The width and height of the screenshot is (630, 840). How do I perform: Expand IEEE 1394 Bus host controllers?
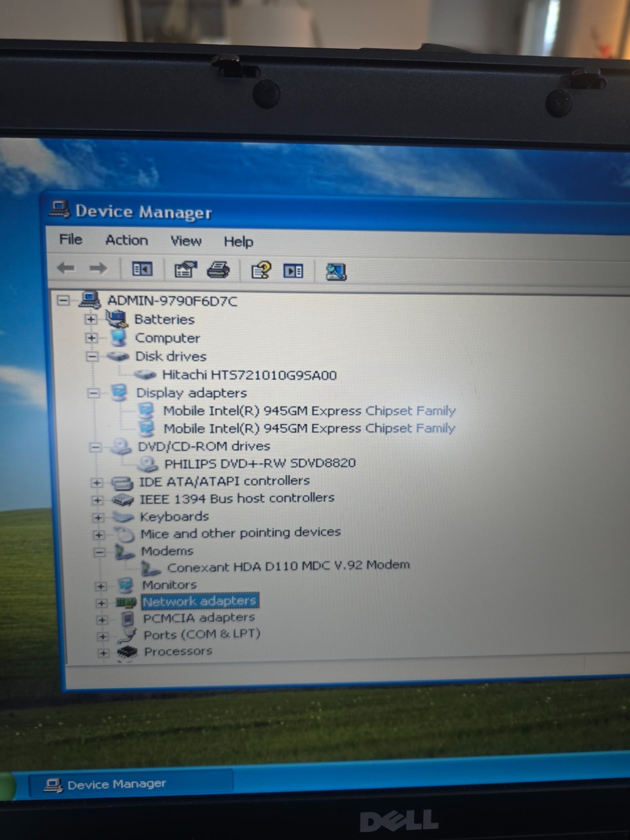(97, 500)
